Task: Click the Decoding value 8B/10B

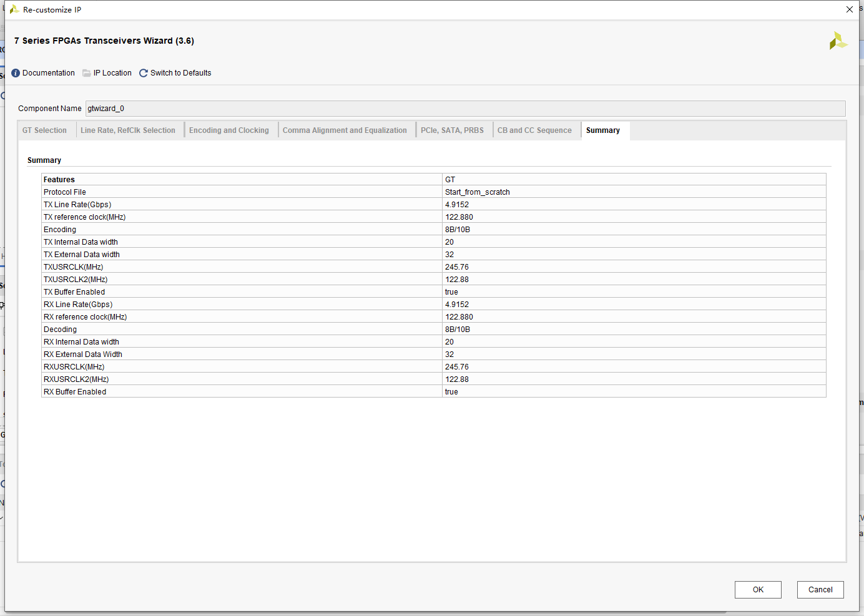Action: click(x=458, y=330)
